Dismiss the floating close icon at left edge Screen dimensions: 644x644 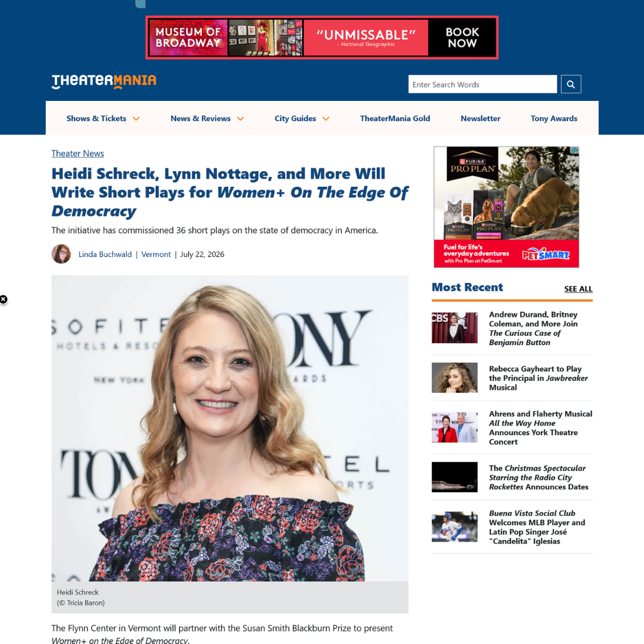tap(3, 299)
